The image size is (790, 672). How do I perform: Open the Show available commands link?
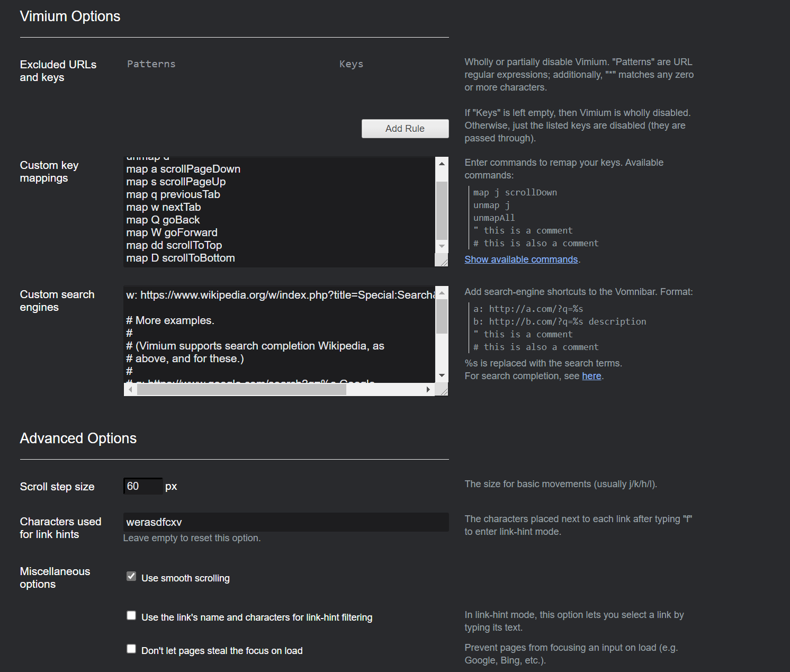click(521, 259)
